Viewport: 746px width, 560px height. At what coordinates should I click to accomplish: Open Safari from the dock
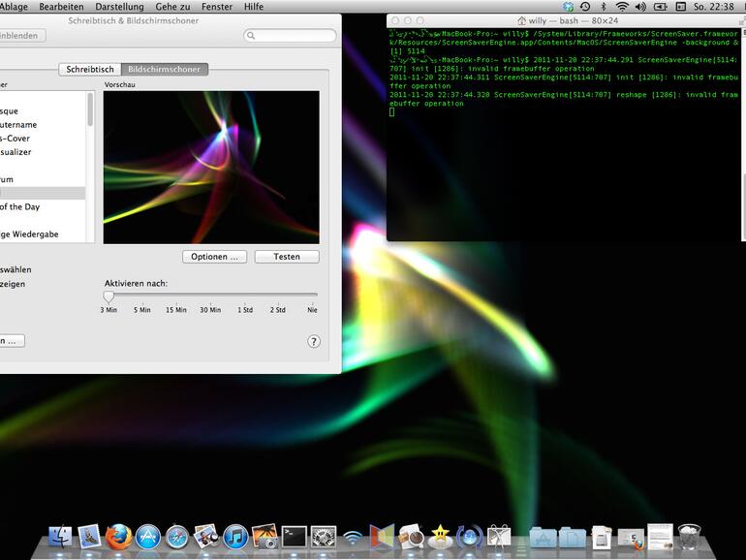(176, 536)
